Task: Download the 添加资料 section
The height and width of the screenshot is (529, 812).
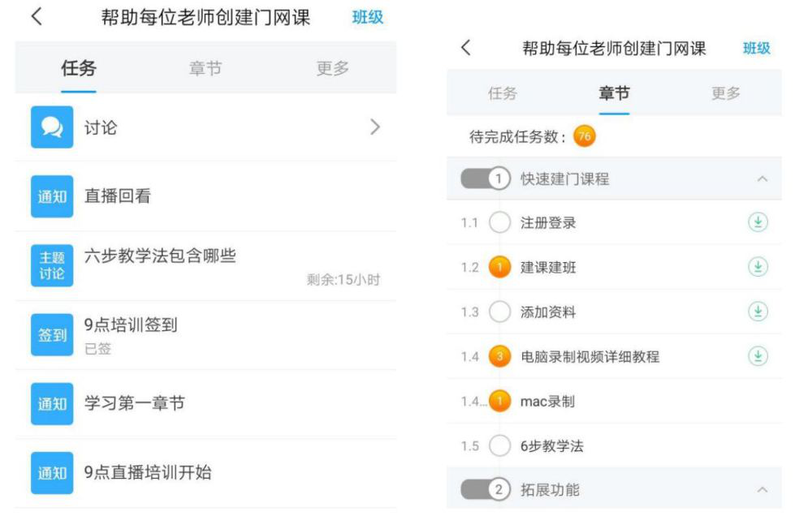Action: pyautogui.click(x=757, y=312)
